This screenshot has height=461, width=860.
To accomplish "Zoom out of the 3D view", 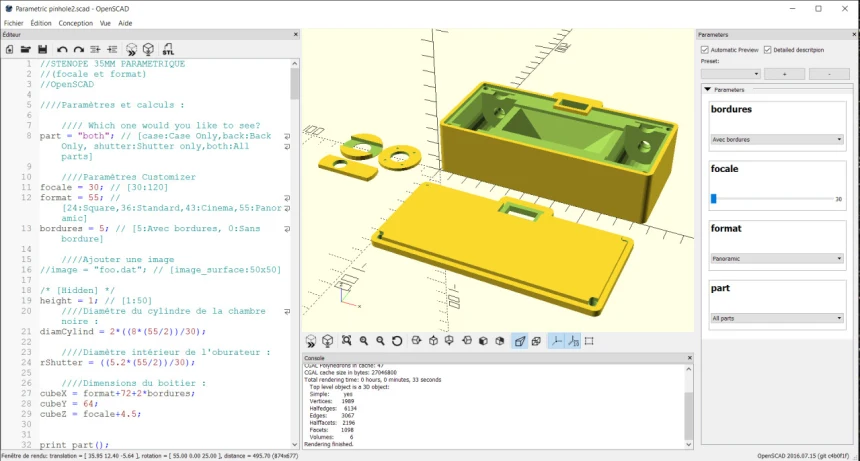I will click(x=380, y=341).
